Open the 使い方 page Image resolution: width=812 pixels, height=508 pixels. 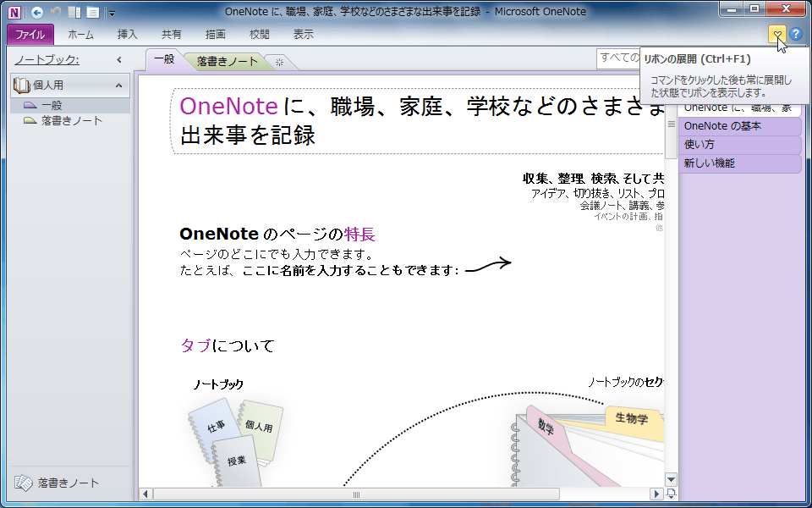pyautogui.click(x=739, y=145)
